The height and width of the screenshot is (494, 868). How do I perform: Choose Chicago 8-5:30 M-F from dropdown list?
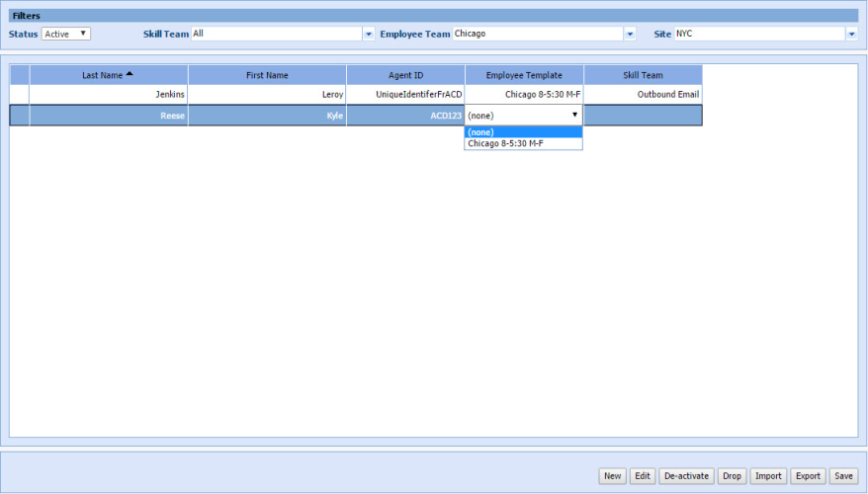tap(523, 143)
